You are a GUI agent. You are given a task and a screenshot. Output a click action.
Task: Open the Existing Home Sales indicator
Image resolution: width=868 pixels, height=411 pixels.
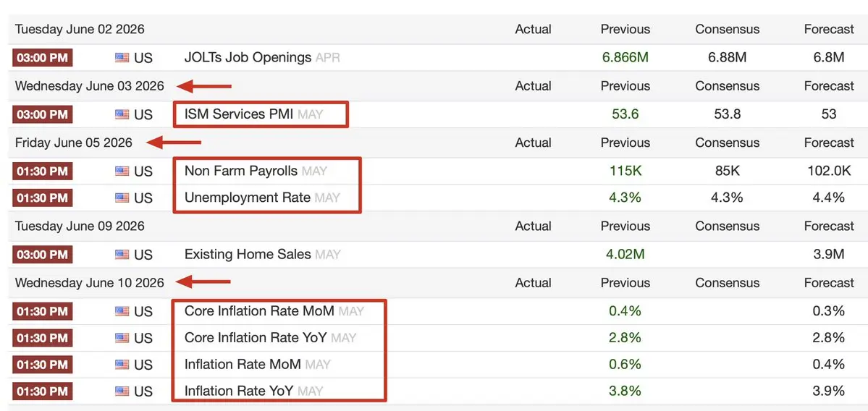pos(248,255)
